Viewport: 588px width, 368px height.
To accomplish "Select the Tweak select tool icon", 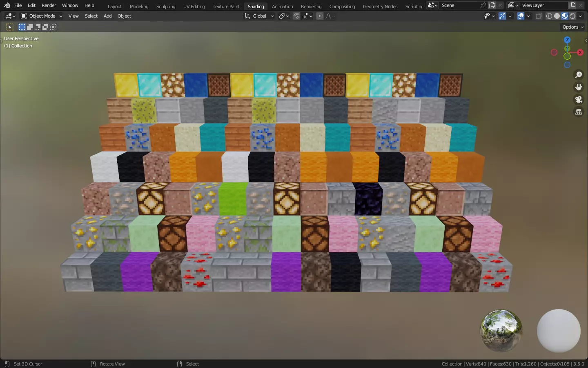I will 10,27.
